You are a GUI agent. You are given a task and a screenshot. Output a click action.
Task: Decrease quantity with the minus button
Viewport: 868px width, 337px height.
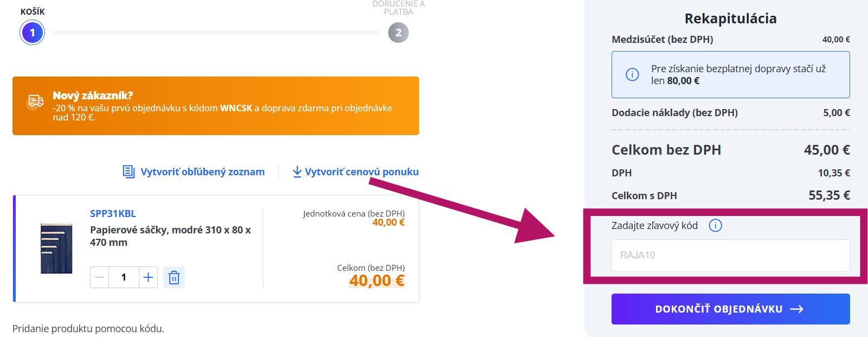click(x=99, y=277)
